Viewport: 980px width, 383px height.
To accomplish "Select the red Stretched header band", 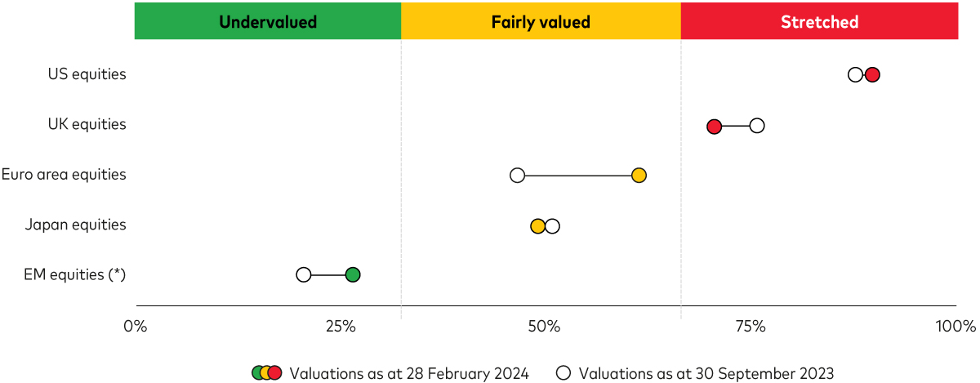I will click(819, 22).
